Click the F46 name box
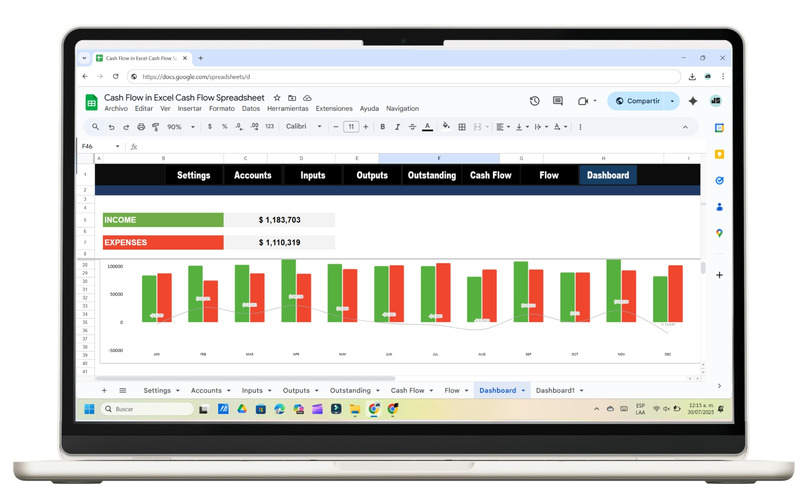Viewport: 800px width, 500px height. [x=99, y=146]
